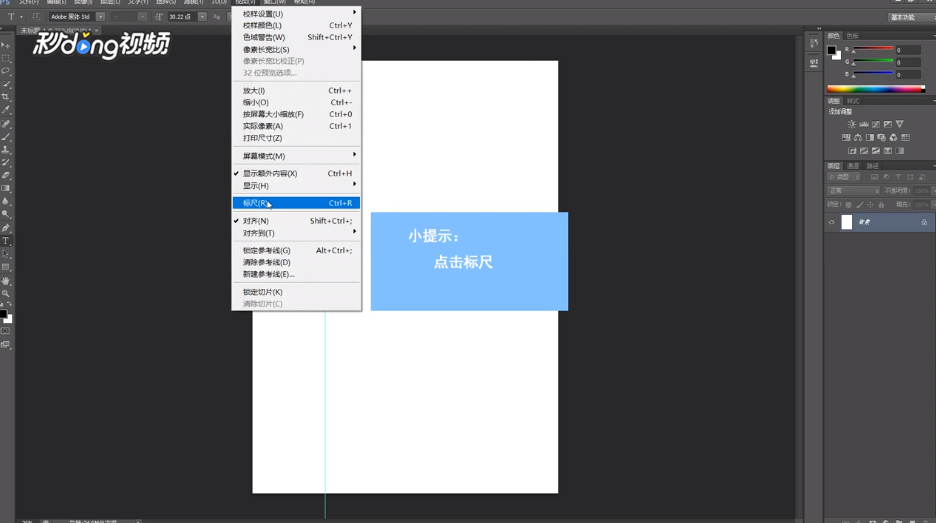
Task: Toggle lock transparent pixels in Layers panel
Action: click(x=849, y=205)
